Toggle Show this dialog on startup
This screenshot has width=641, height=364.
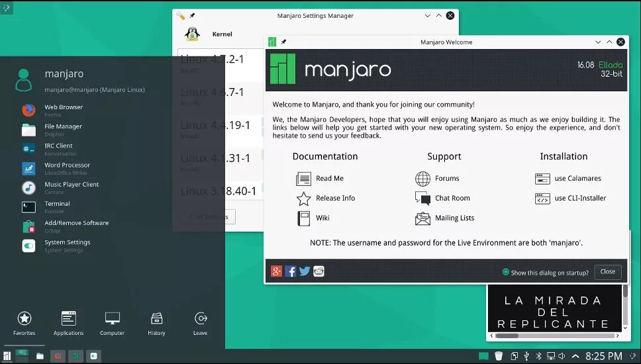point(546,273)
